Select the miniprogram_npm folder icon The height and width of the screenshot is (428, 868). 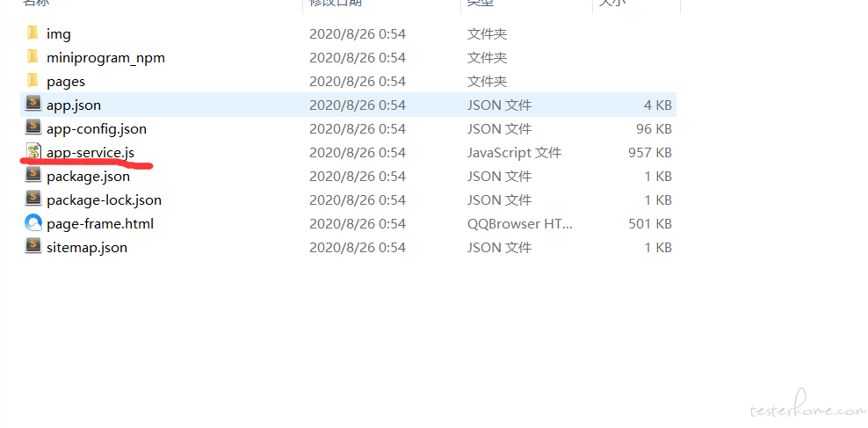pos(33,57)
